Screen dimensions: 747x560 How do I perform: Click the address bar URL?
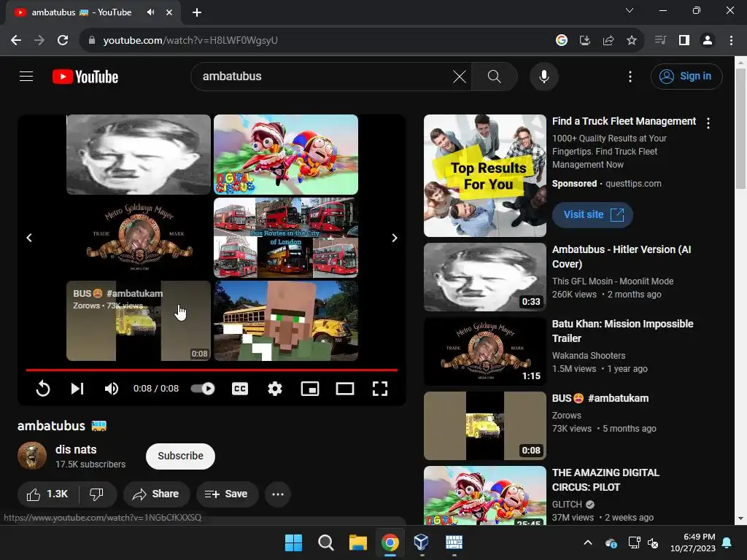pos(190,41)
